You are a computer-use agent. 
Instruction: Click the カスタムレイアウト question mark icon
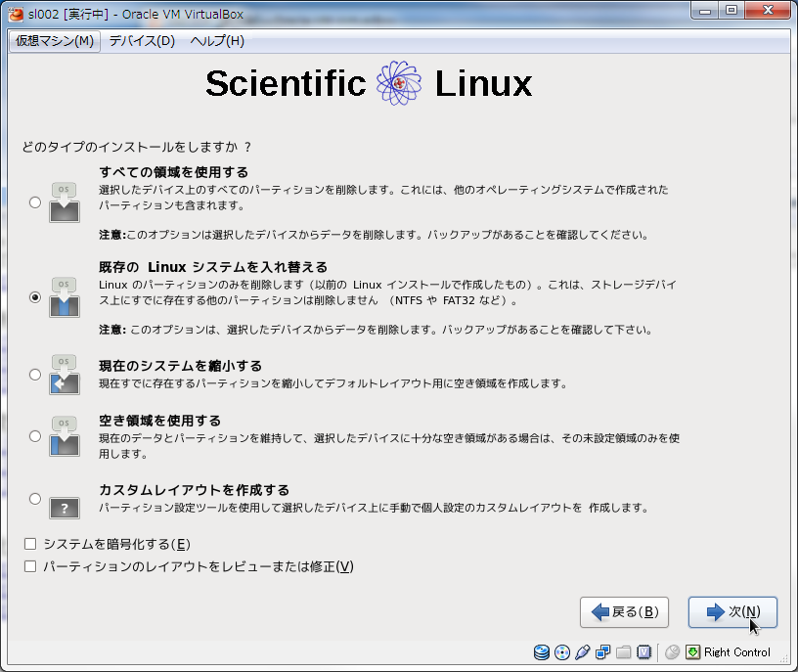[65, 508]
